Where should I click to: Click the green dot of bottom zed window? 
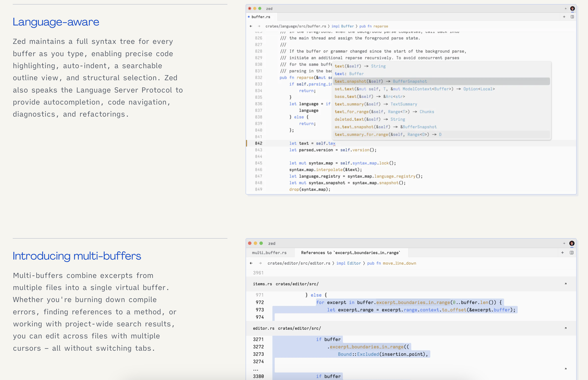(261, 243)
